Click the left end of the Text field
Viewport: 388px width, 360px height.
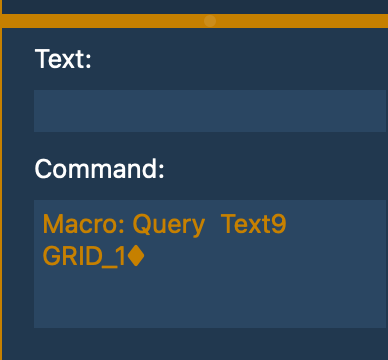(43, 111)
